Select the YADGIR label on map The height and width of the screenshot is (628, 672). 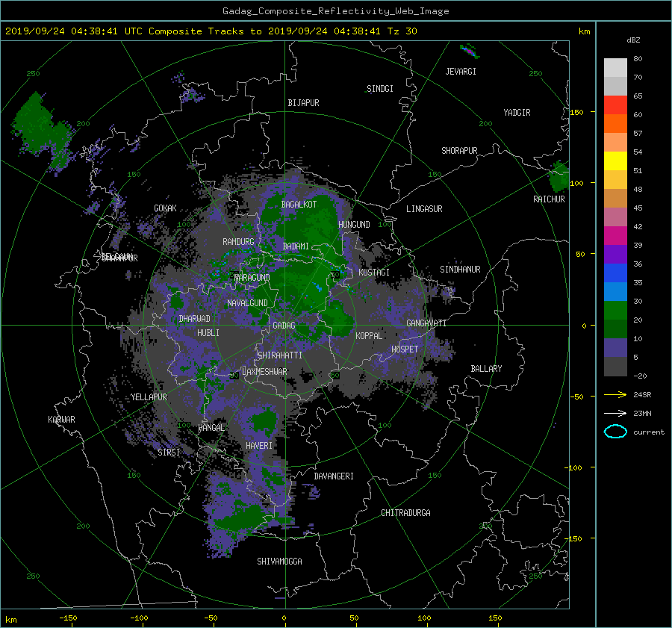pyautogui.click(x=517, y=112)
